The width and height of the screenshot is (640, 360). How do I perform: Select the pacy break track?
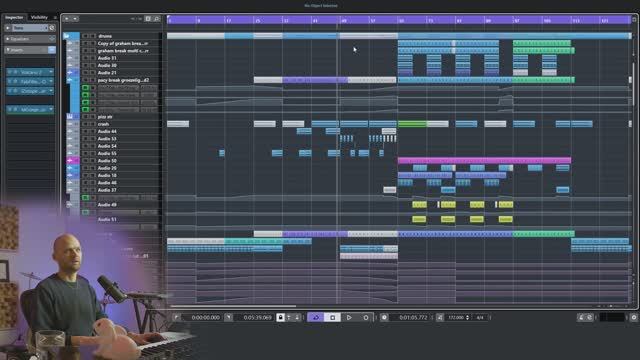pyautogui.click(x=122, y=80)
